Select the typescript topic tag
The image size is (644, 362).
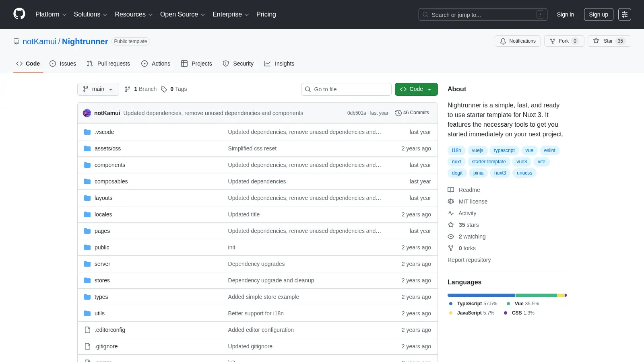[504, 150]
